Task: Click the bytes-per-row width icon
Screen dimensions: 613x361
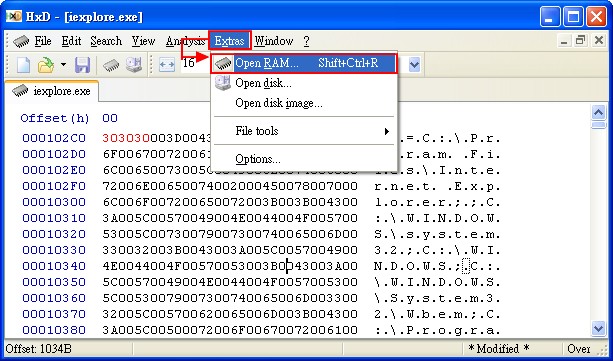Action: 167,65
